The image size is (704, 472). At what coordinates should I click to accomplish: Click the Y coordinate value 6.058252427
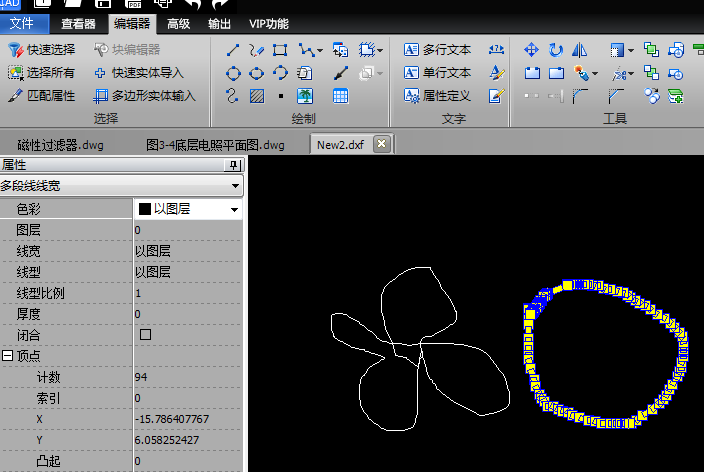167,440
